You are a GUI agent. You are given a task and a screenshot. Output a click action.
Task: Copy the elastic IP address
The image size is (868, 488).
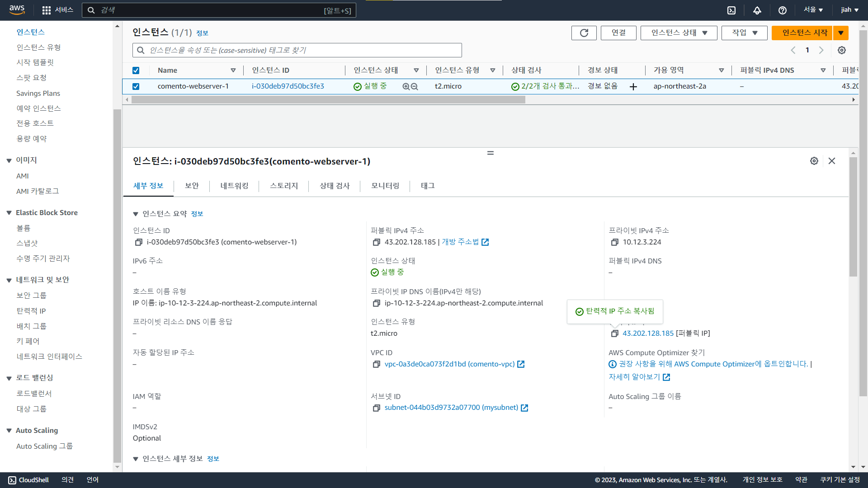(x=614, y=334)
